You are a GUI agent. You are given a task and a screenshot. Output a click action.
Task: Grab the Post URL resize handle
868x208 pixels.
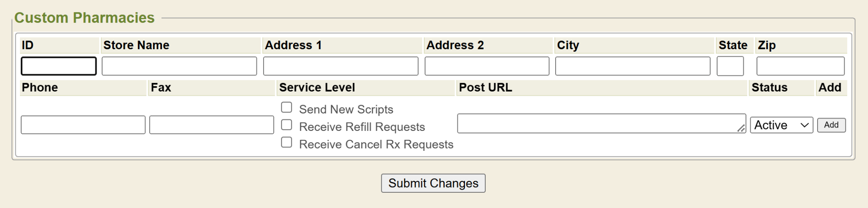pos(741,128)
